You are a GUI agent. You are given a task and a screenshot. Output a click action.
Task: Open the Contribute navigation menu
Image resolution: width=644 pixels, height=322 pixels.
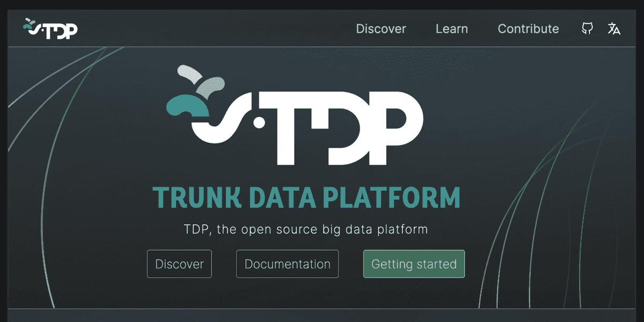(x=528, y=29)
